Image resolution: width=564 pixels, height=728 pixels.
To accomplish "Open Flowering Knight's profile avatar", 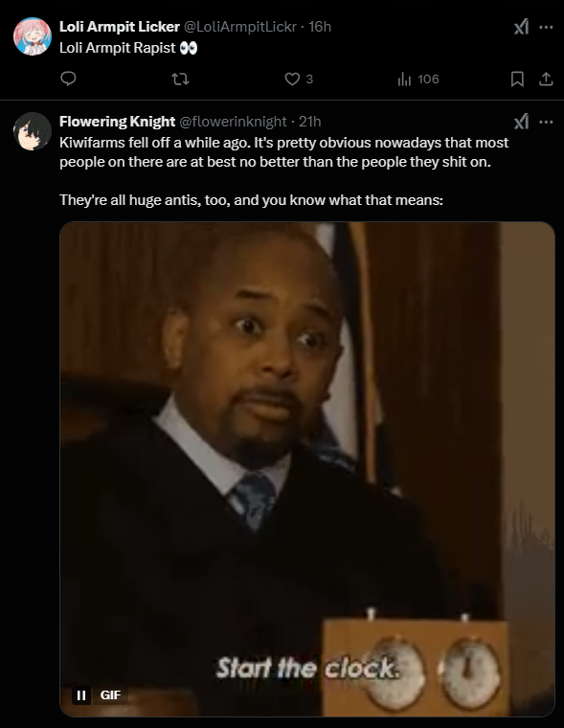I will click(32, 131).
